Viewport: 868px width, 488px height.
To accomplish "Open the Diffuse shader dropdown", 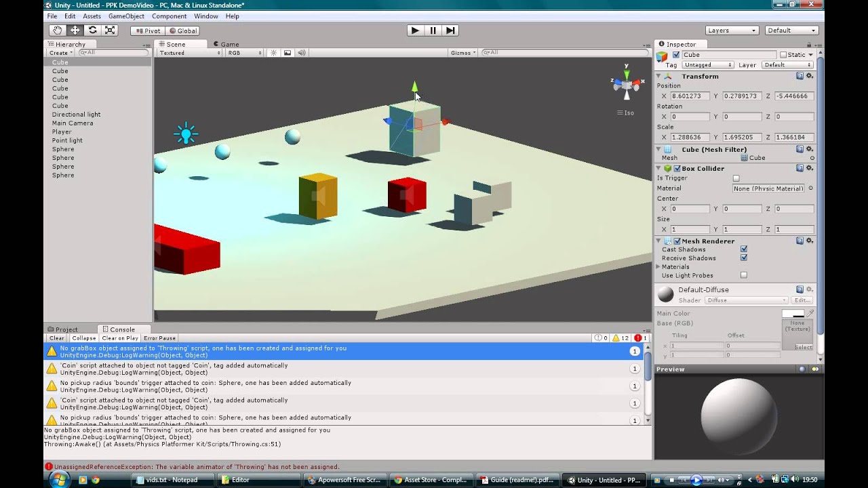I will (x=747, y=300).
